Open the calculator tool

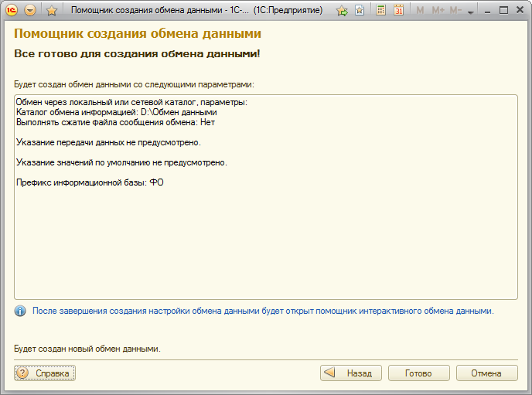tap(380, 11)
